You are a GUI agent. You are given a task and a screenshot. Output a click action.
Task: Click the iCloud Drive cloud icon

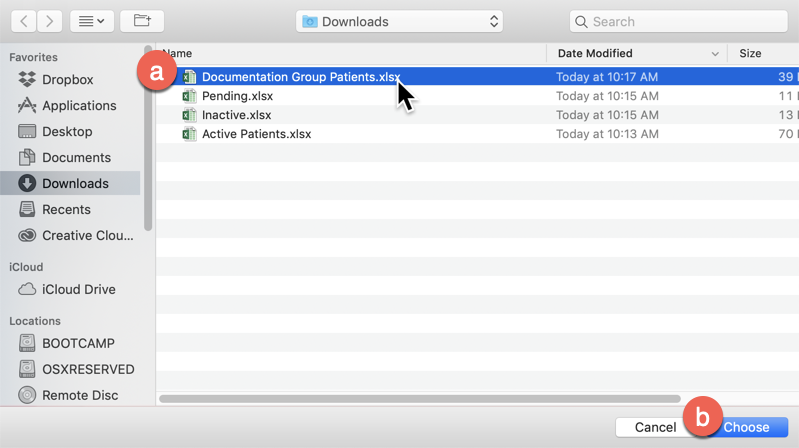(27, 289)
